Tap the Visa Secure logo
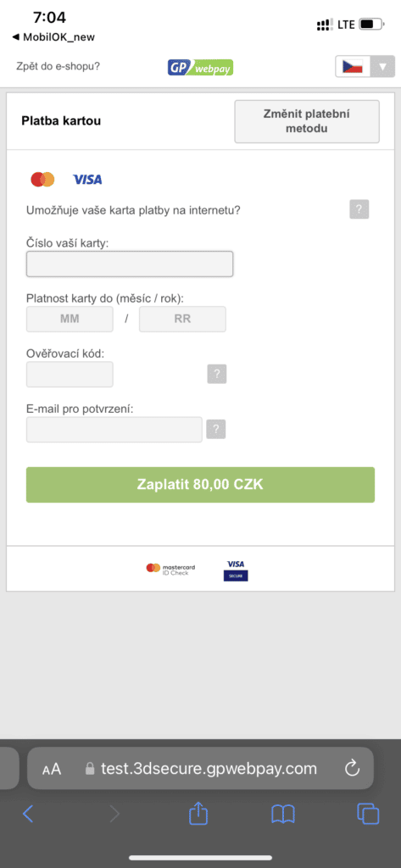 [236, 570]
